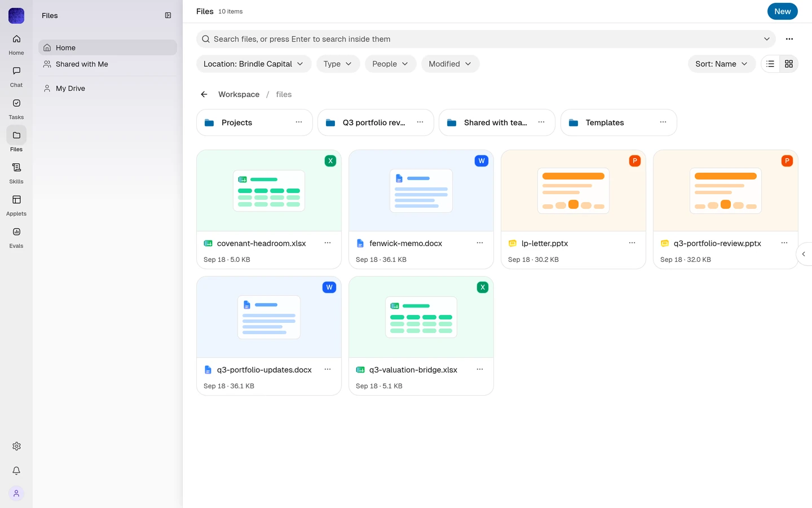Click the lp-letter.pptx file name

tap(545, 243)
